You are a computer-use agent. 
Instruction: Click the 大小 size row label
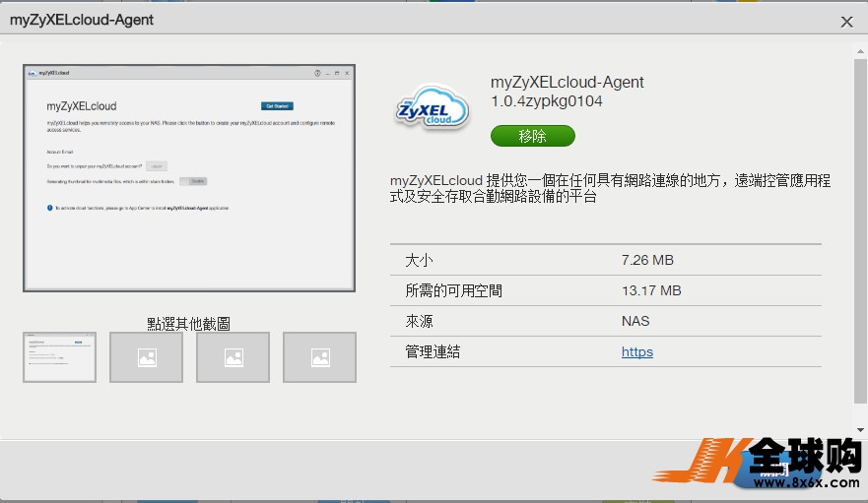[x=419, y=260]
